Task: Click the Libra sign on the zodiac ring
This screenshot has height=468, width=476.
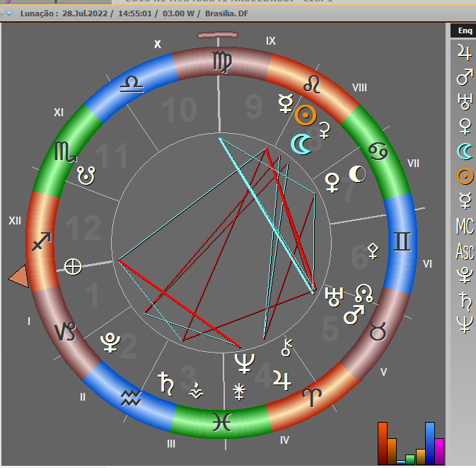Action: (132, 84)
